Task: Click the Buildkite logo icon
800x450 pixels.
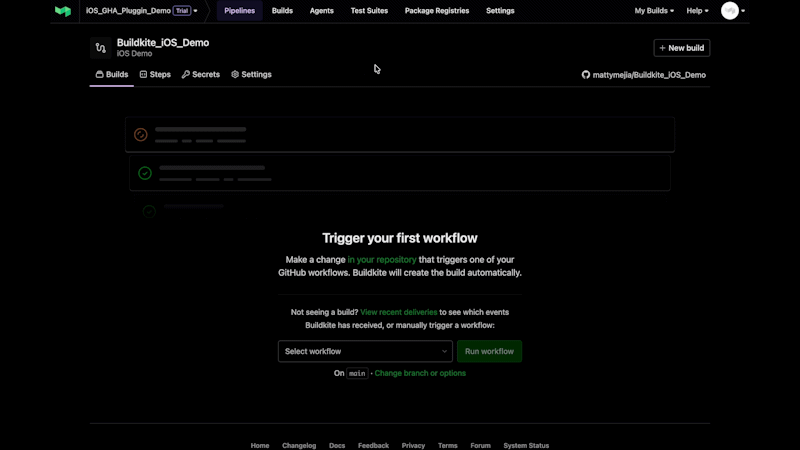Action: click(63, 11)
